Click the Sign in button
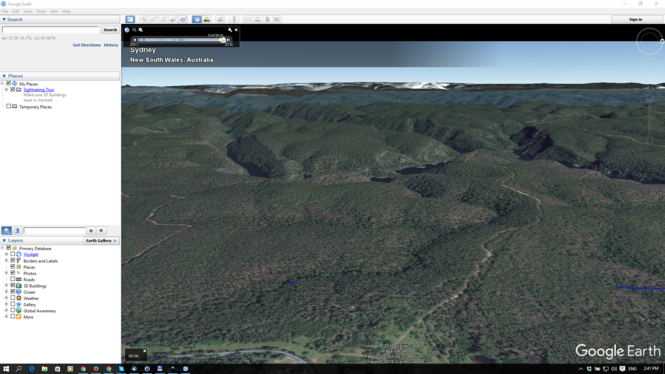The image size is (665, 374). pyautogui.click(x=635, y=20)
